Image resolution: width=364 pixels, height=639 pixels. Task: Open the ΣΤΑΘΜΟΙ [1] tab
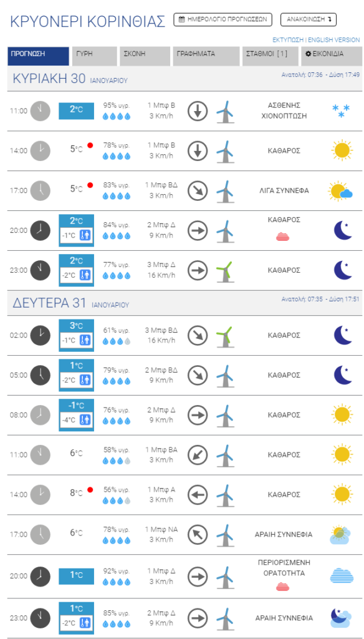[x=271, y=56]
